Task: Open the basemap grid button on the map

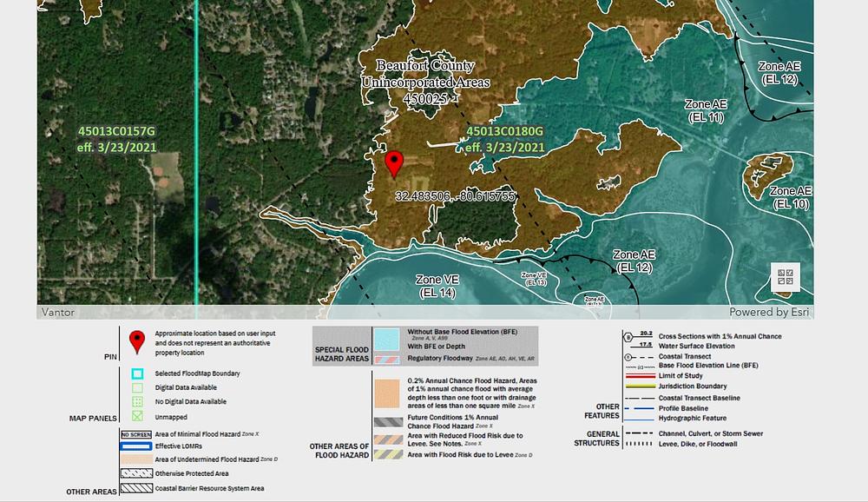Action: [785, 276]
